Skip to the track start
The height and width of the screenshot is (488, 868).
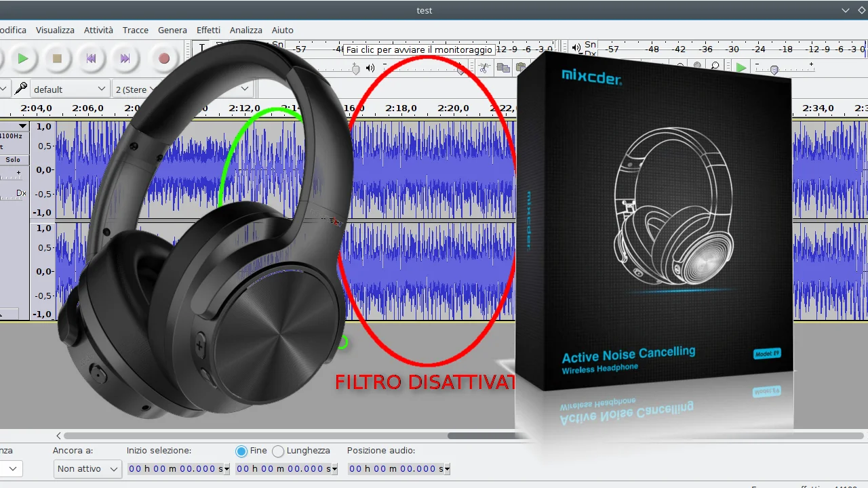point(92,59)
